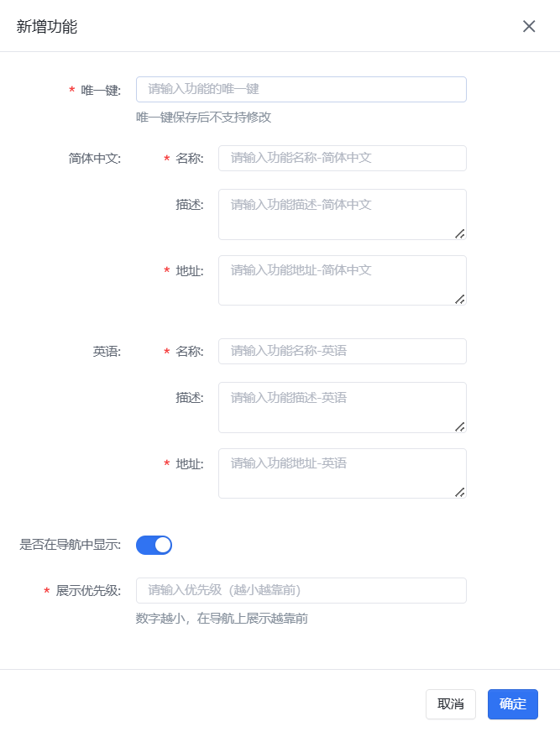Focus the 展示优先级 input field
This screenshot has width=560, height=737.
click(x=301, y=590)
